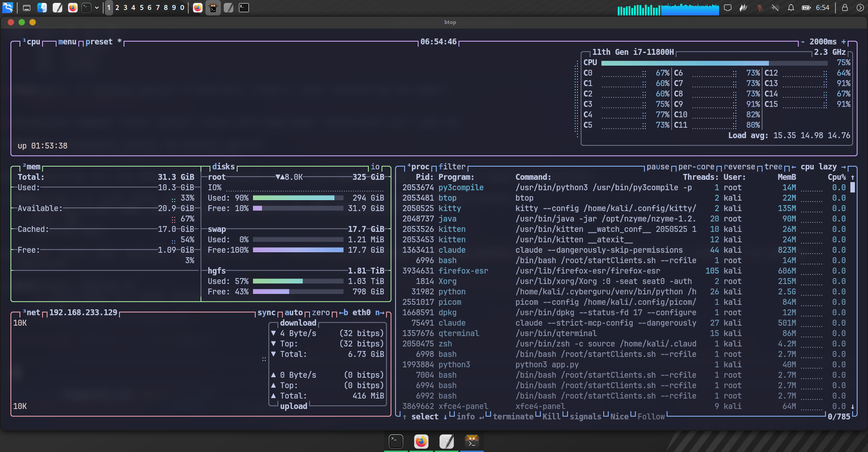Click the CPU graph monitor applet in panel
Screen dimensions: 868x452
pos(668,9)
